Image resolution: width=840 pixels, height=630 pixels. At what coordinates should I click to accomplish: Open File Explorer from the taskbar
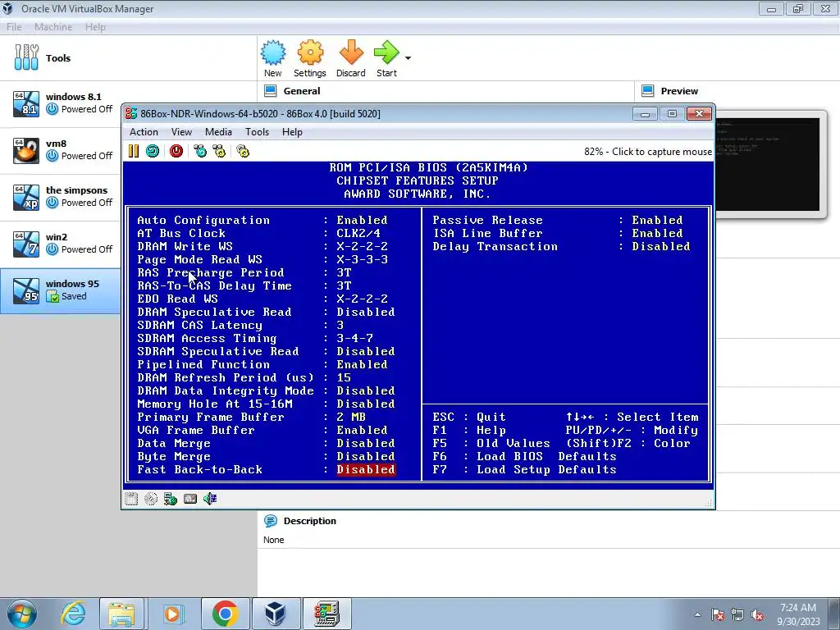[121, 614]
